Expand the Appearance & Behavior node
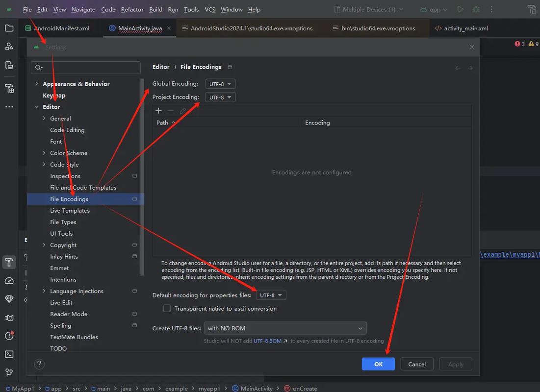The width and height of the screenshot is (540, 392). click(37, 84)
